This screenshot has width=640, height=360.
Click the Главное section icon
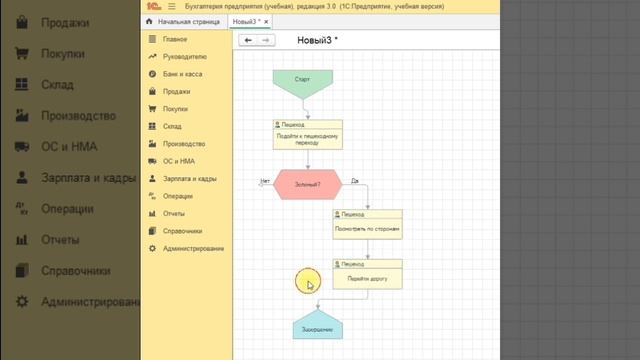152,39
